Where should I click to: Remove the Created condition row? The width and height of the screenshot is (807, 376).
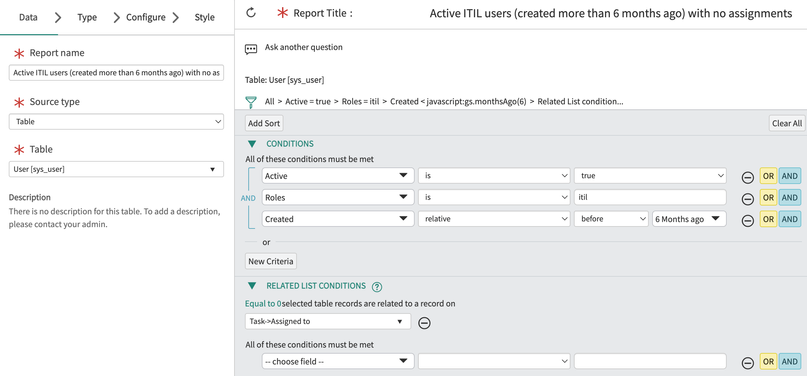click(x=748, y=220)
